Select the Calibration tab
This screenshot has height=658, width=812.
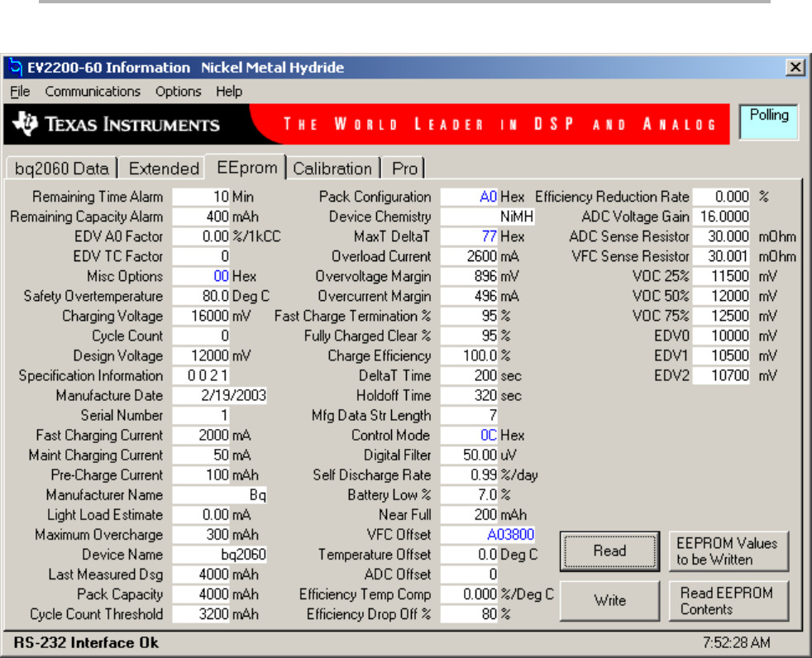(332, 169)
